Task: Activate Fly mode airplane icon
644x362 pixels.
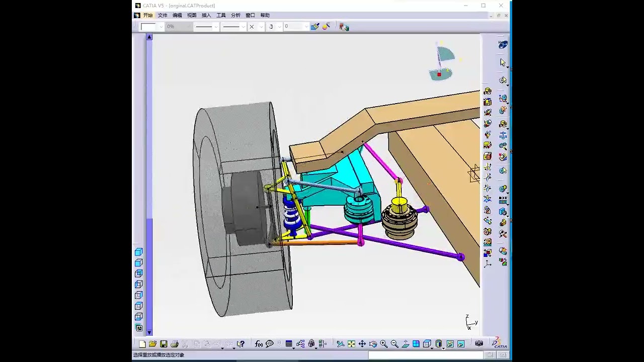Action: (341, 344)
